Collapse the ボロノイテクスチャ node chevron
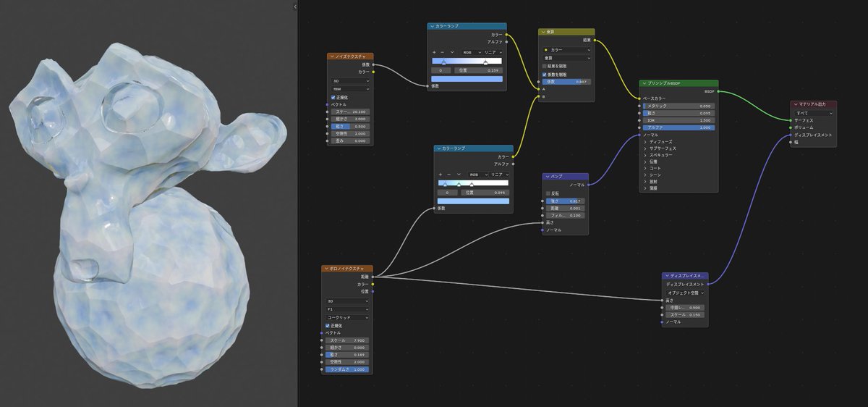Viewport: 868px width, 407px height. [326, 269]
